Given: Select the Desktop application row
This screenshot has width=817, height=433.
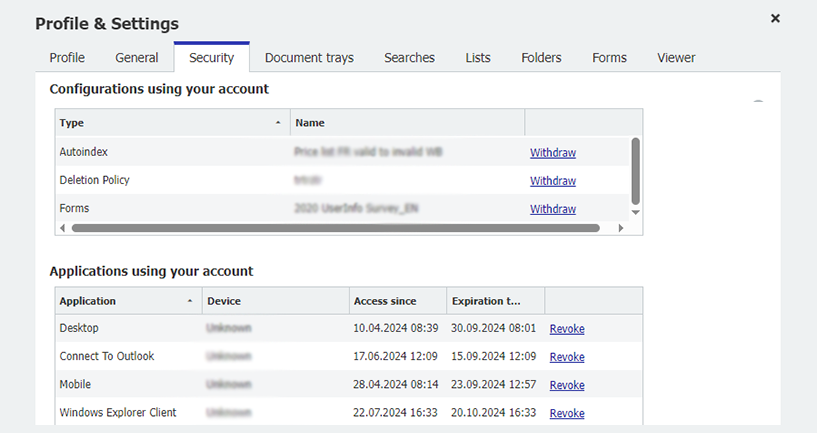Looking at the screenshot, I should tap(349, 328).
